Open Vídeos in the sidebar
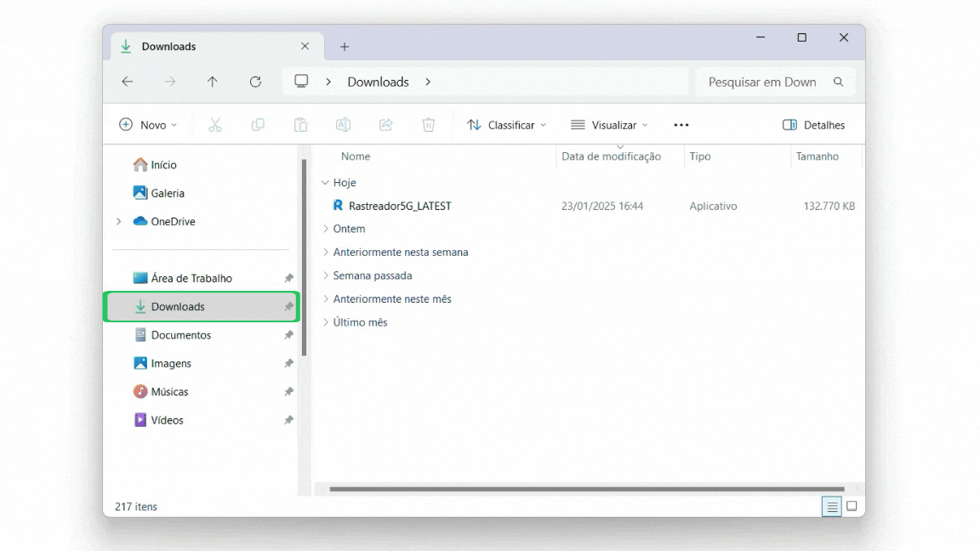This screenshot has height=551, width=980. (x=167, y=420)
